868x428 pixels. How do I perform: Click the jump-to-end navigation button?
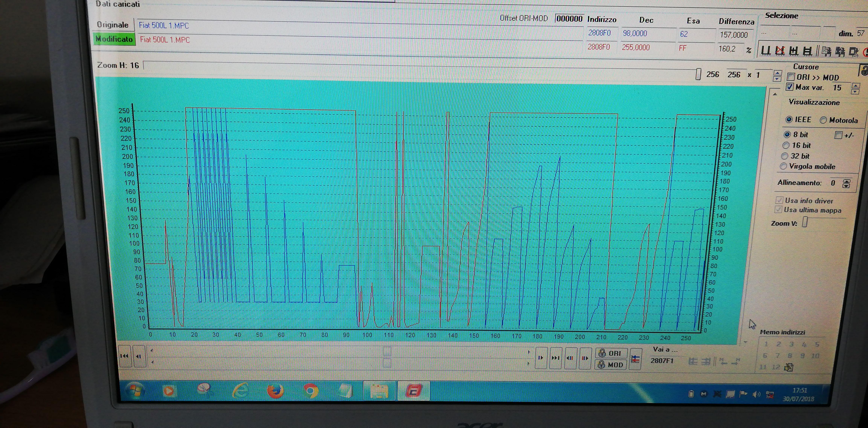(555, 358)
